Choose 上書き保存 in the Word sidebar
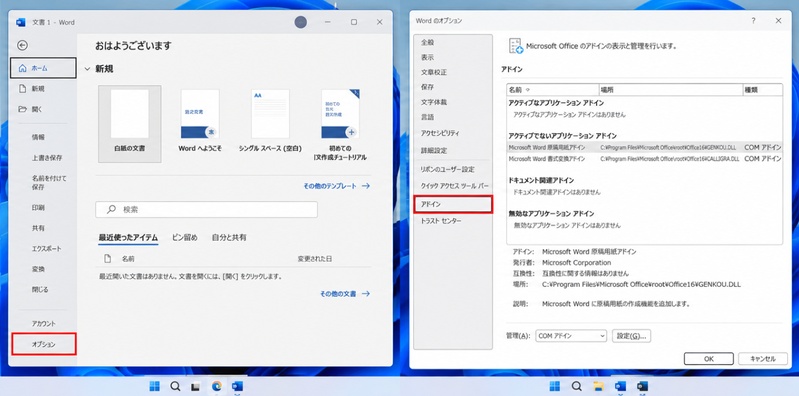This screenshot has width=799, height=396. (47, 157)
